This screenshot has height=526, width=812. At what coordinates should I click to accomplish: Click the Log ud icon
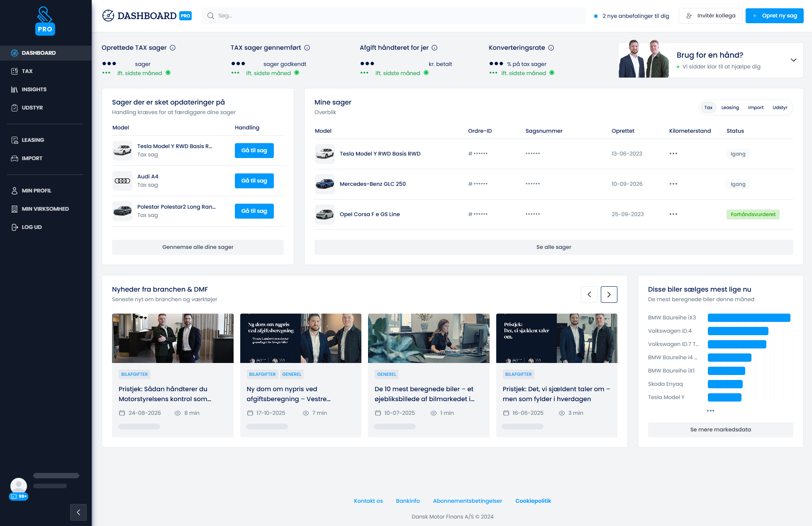click(x=15, y=227)
